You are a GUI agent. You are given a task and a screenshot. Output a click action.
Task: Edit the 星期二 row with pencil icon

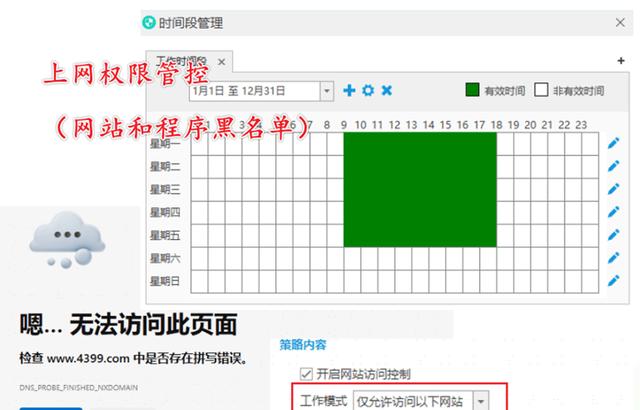point(613,166)
